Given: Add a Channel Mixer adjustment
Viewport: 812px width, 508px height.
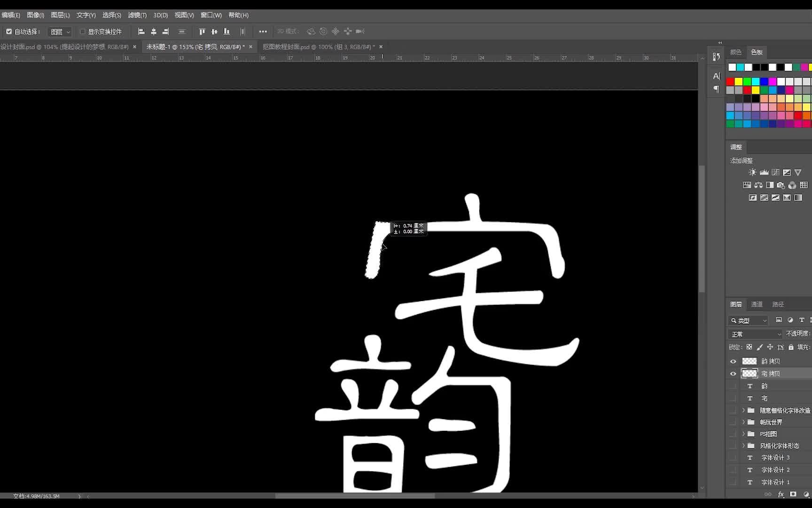Looking at the screenshot, I should [792, 185].
